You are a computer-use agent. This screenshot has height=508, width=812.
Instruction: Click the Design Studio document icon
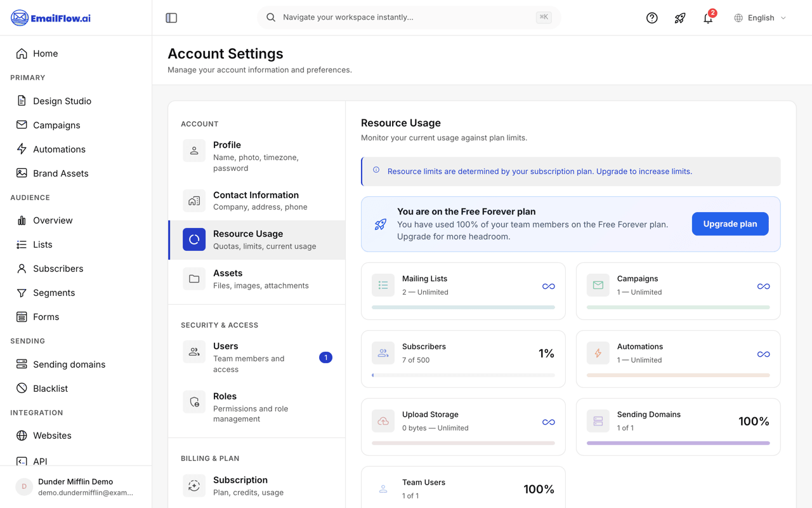tap(22, 101)
